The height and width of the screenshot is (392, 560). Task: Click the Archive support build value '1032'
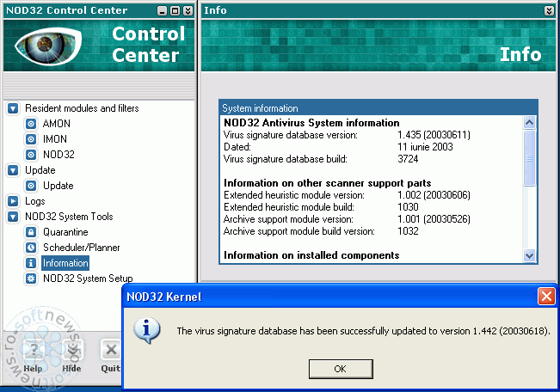(x=408, y=231)
